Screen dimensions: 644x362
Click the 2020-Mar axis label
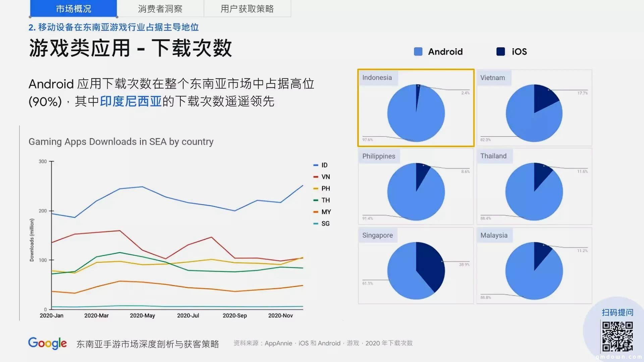[x=96, y=316]
